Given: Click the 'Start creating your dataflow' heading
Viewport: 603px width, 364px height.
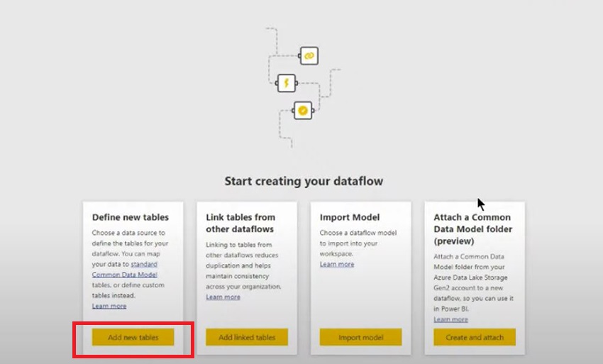Looking at the screenshot, I should pyautogui.click(x=304, y=181).
